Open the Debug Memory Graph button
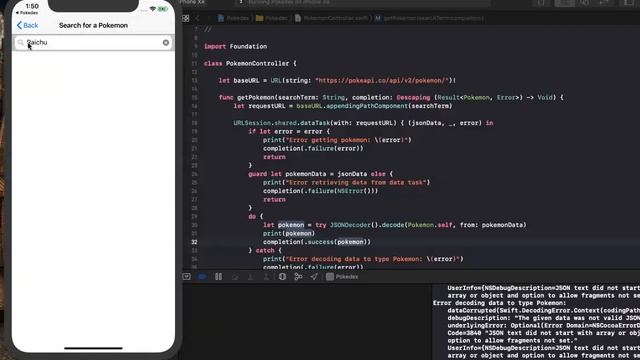The width and height of the screenshot is (640, 360). [298, 277]
